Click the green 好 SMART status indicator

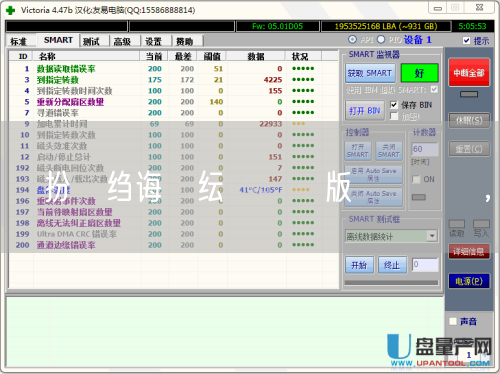[x=419, y=73]
